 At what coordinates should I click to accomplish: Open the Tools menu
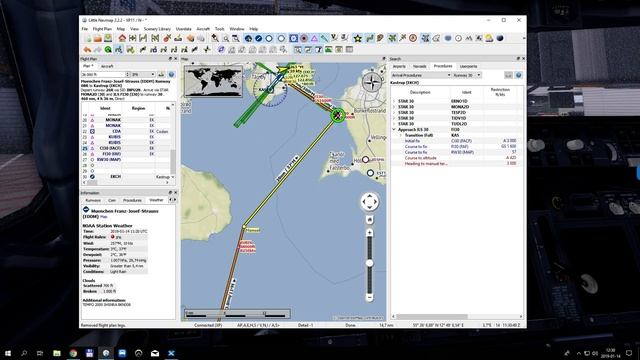tap(220, 29)
